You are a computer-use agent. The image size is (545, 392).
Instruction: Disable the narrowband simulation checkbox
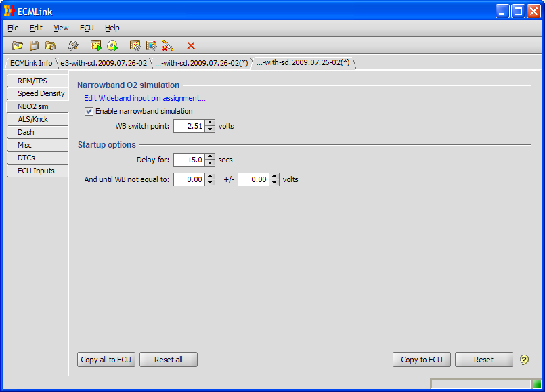click(x=89, y=111)
